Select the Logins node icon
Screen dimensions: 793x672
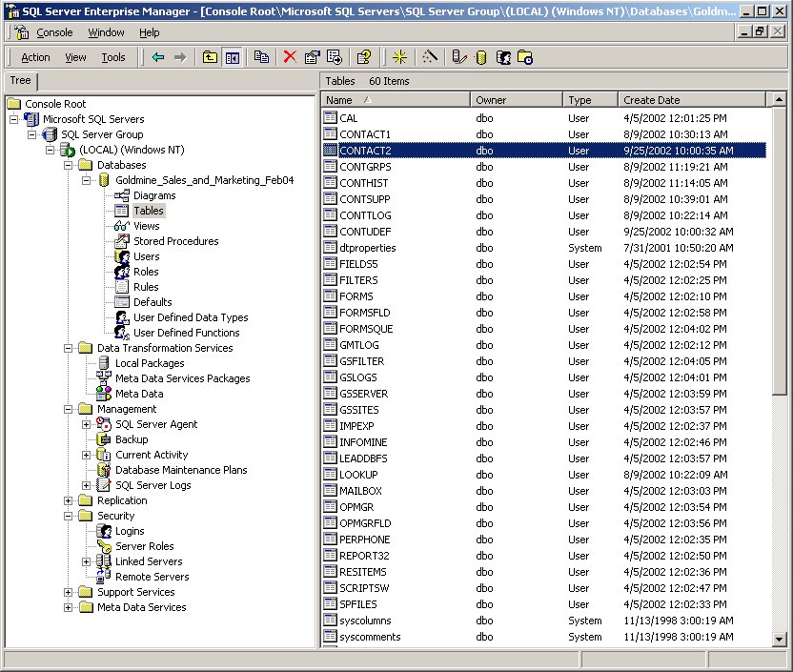click(104, 531)
